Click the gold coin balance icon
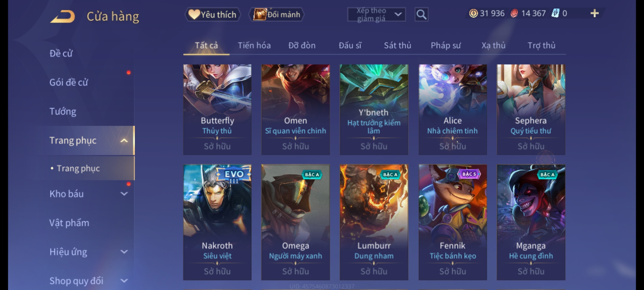 [473, 13]
